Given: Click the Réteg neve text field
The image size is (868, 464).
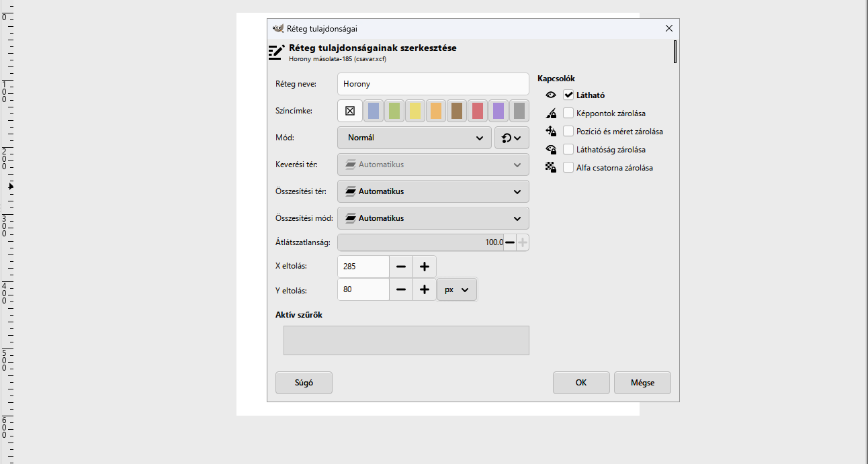Looking at the screenshot, I should (433, 84).
